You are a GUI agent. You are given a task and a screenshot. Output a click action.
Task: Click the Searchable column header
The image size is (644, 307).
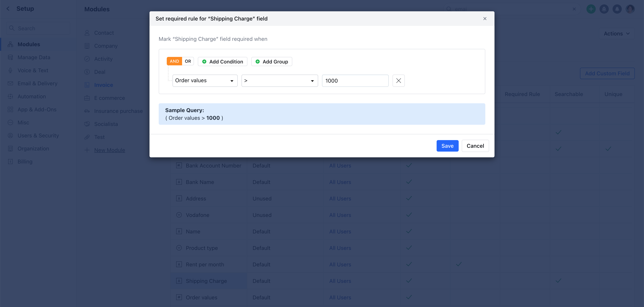click(x=568, y=94)
